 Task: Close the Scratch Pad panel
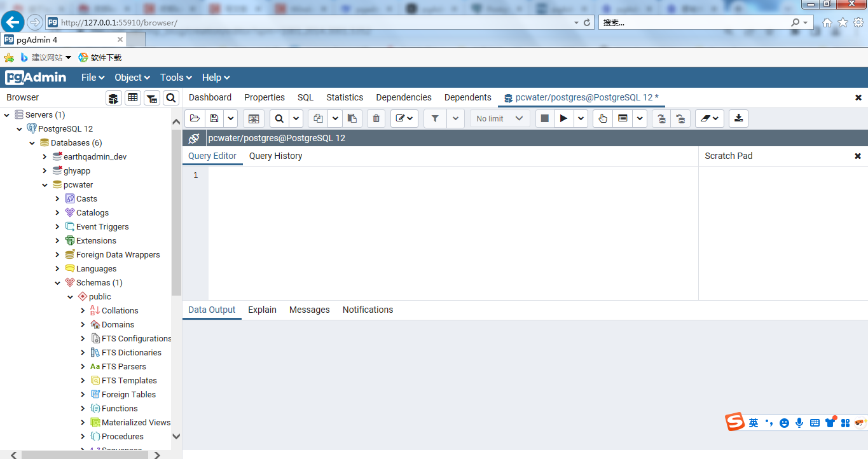click(858, 156)
